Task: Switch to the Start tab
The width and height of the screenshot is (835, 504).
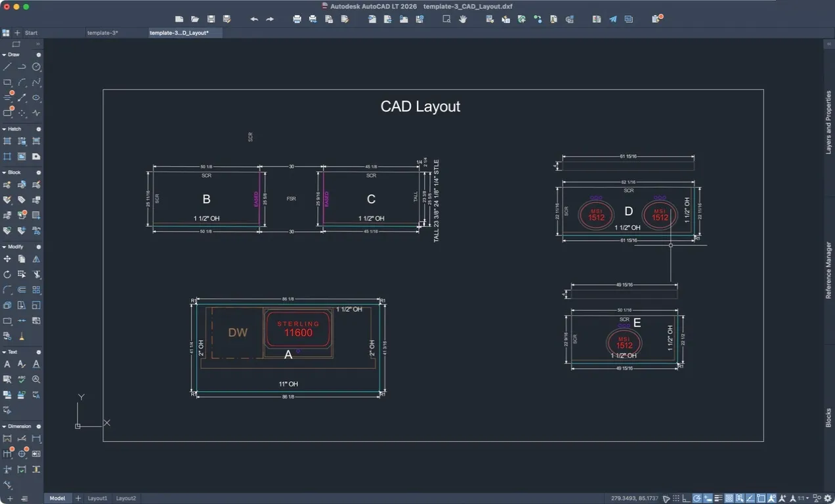Action: coord(31,33)
